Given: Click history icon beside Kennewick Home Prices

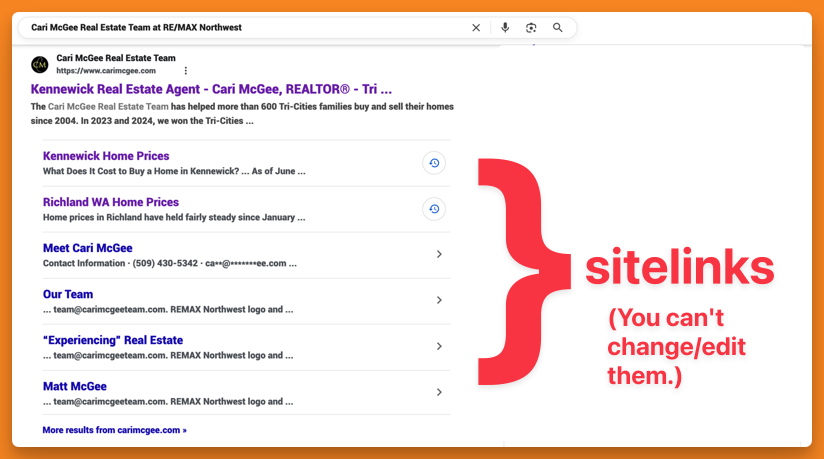Looking at the screenshot, I should pos(434,163).
